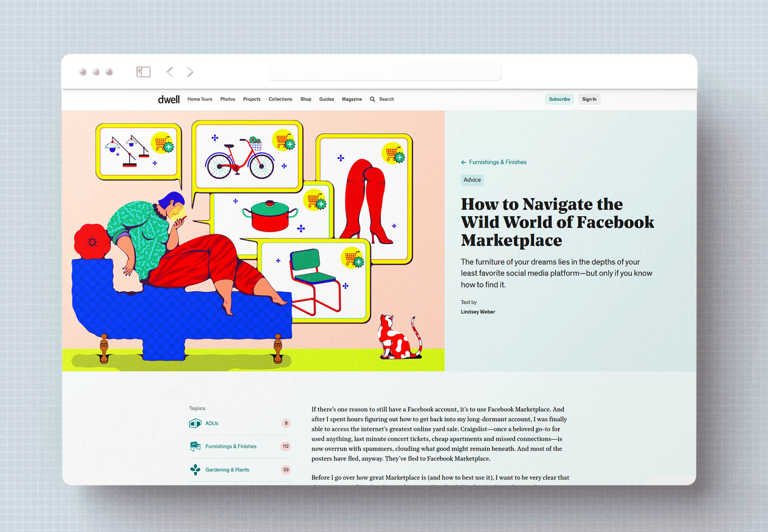Click the Furnishings & Finishes breadcrumb link
Viewport: 768px width, 532px height.
click(x=497, y=162)
